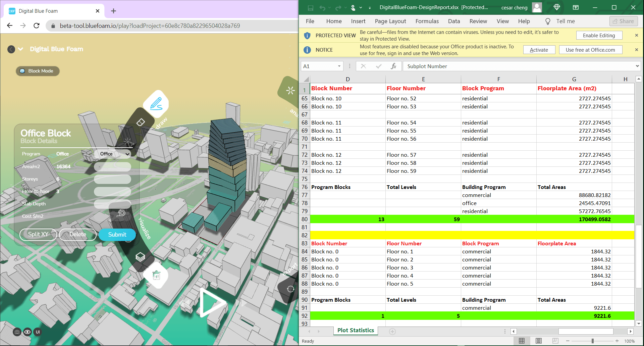Image resolution: width=644 pixels, height=346 pixels.
Task: Open the Formulas ribbon tab
Action: coord(427,21)
